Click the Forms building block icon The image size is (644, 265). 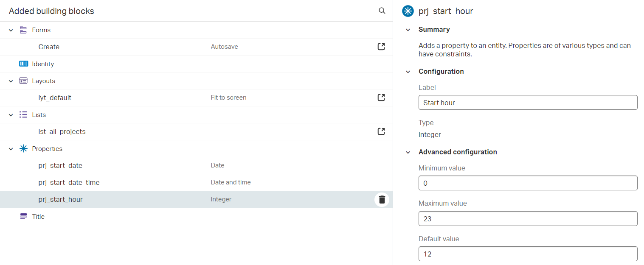pos(23,30)
